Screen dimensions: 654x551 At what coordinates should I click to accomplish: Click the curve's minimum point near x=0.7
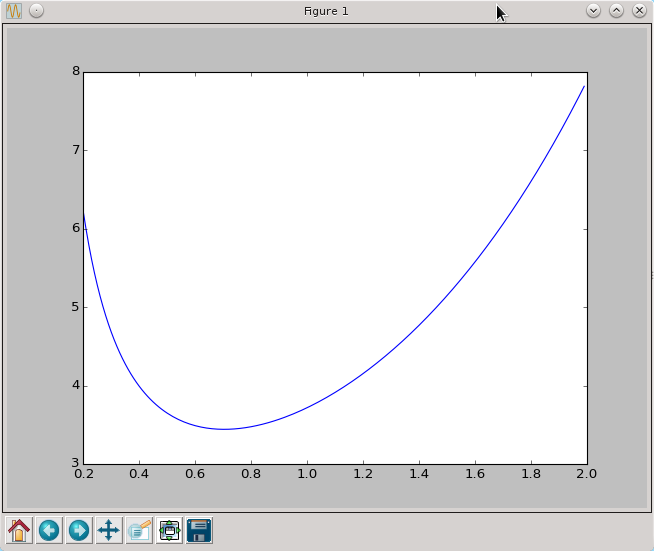pos(224,429)
